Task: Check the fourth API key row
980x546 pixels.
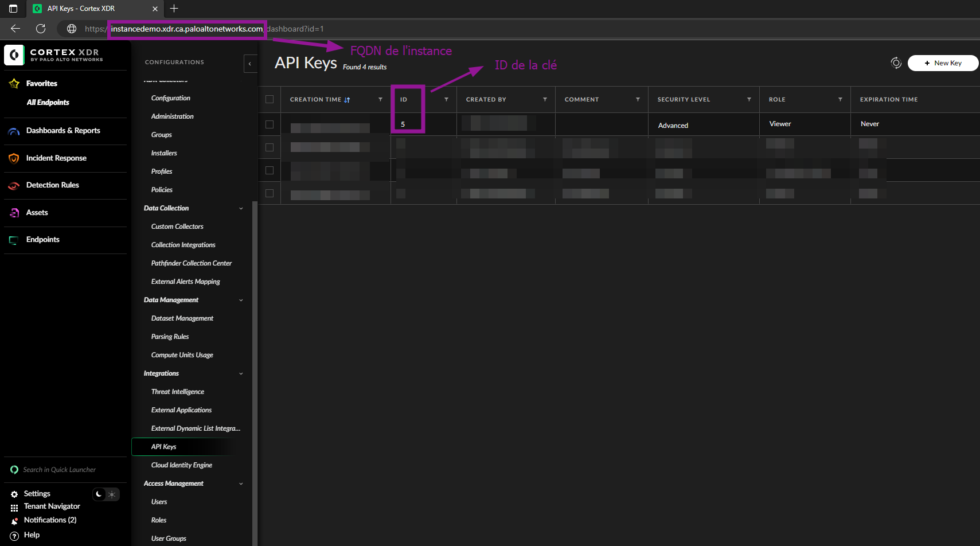Action: pos(270,193)
